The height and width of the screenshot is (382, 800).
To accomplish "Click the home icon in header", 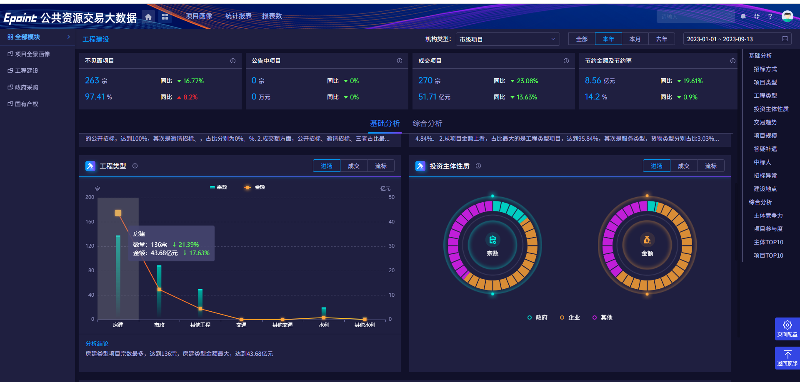I will pos(148,17).
